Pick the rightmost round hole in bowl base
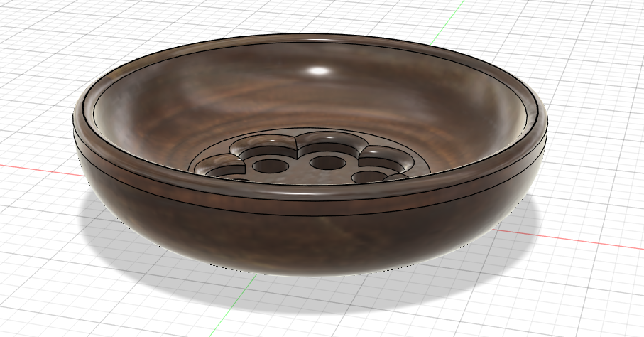 point(370,176)
